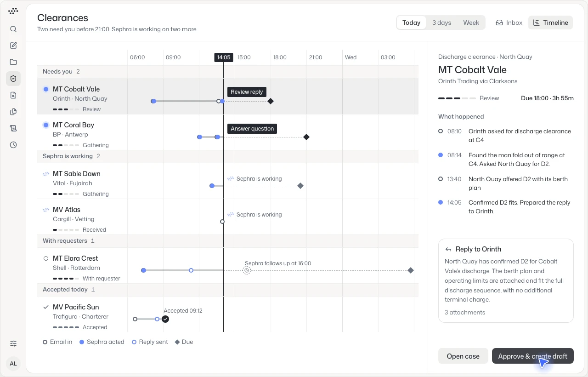Click the 14:05 current time marker

[x=224, y=57]
